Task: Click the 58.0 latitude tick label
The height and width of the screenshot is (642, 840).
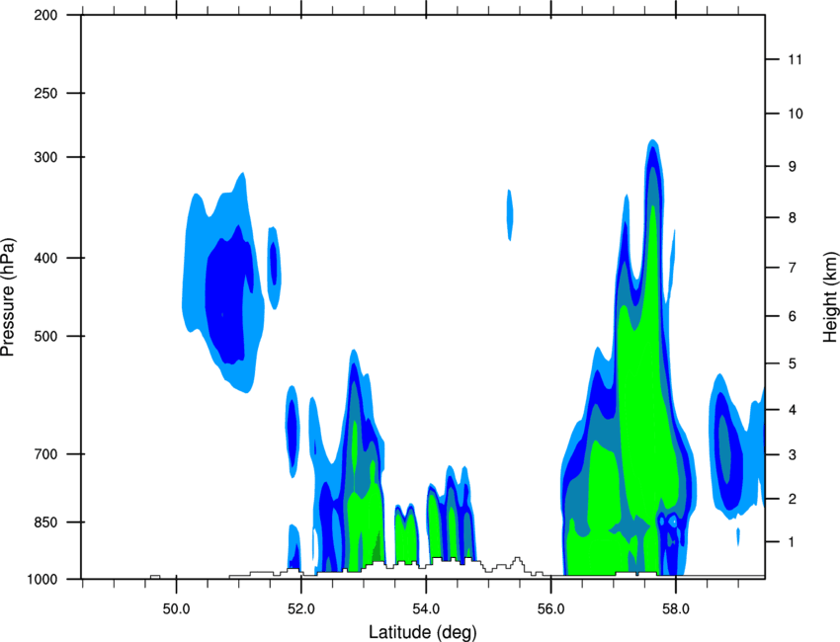Action: click(x=676, y=609)
